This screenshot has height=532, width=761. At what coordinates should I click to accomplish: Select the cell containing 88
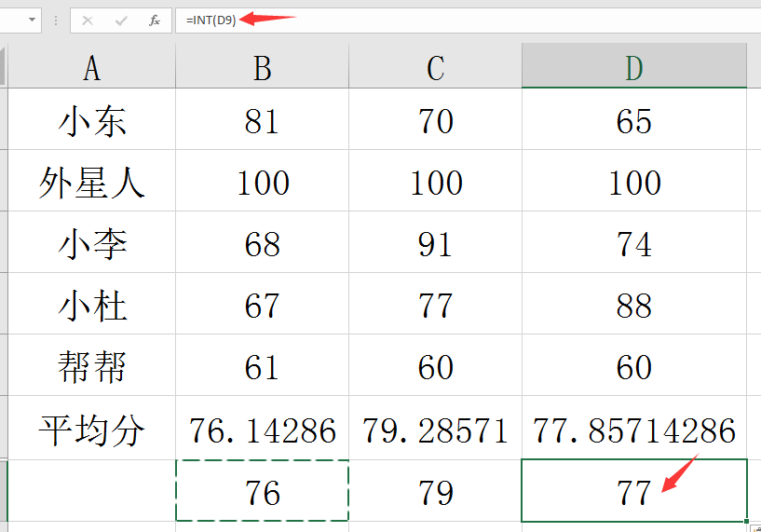(x=633, y=304)
